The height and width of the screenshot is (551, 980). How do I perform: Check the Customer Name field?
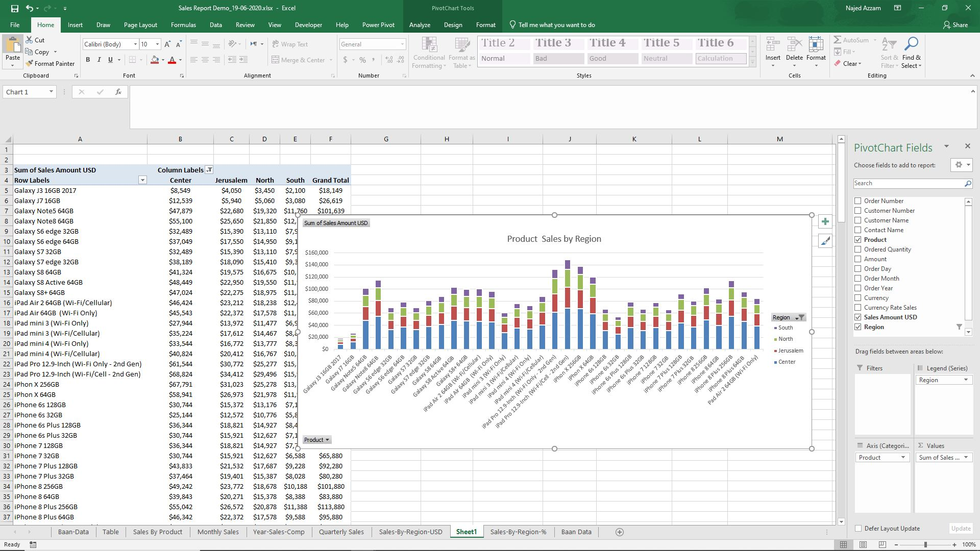click(858, 220)
